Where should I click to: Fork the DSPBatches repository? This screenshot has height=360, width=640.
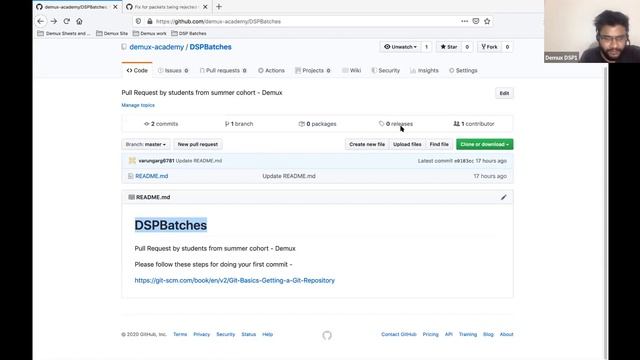[489, 47]
